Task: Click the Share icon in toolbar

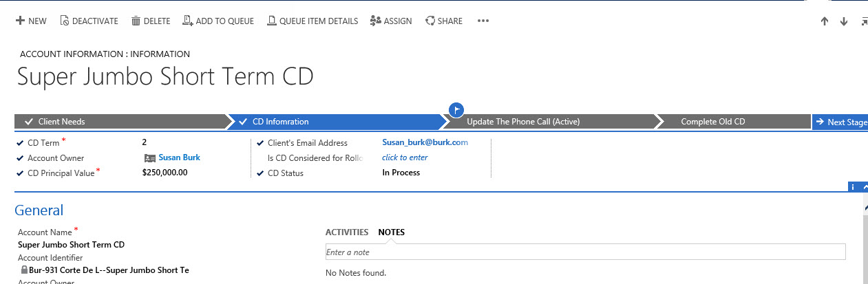Action: point(430,21)
